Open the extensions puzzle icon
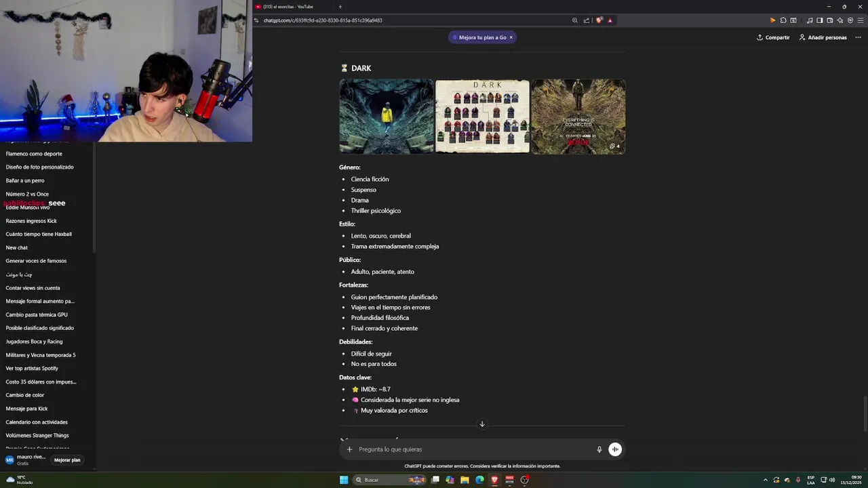This screenshot has width=868, height=488. pyautogui.click(x=783, y=20)
